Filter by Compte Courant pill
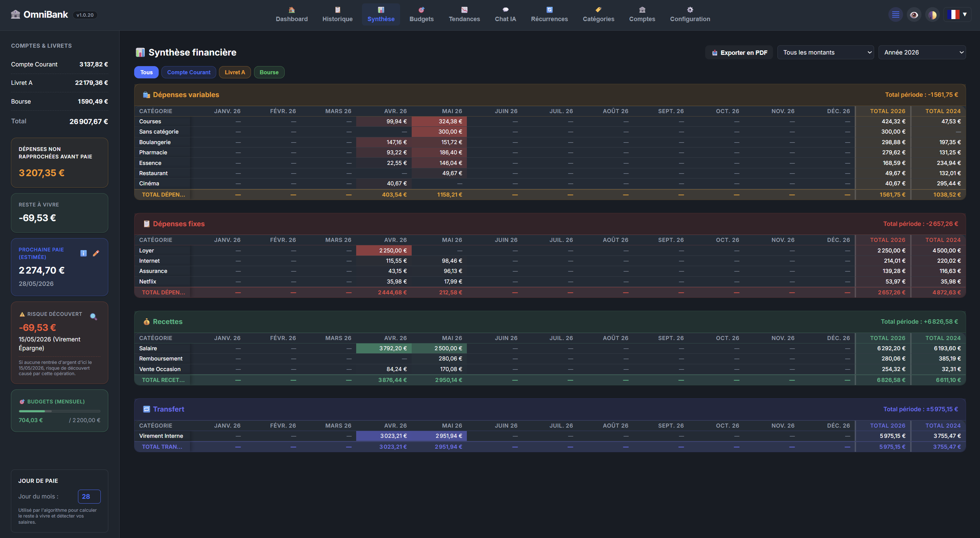 click(189, 72)
